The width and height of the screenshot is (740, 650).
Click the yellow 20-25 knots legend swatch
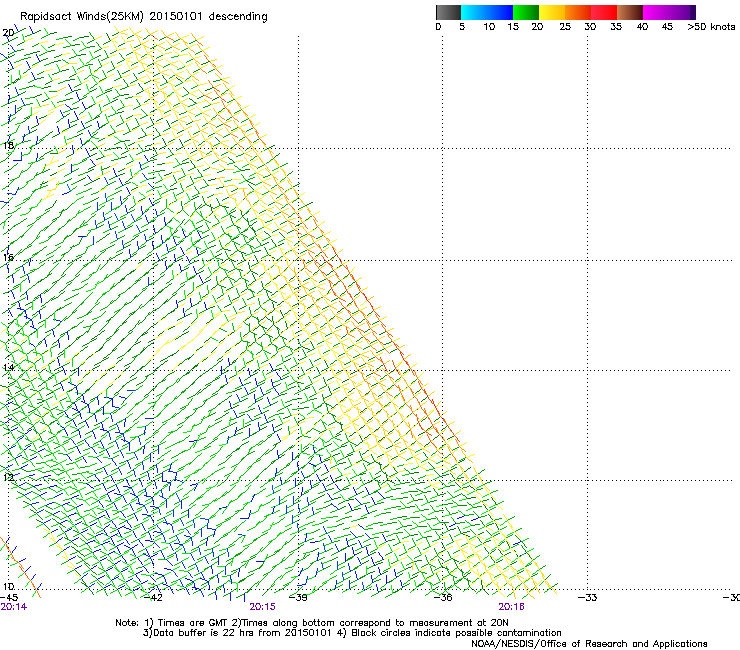[552, 12]
